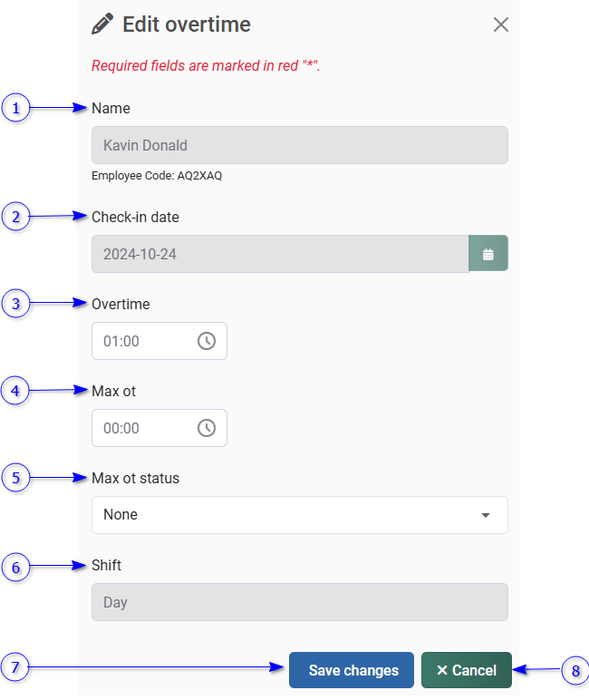
Task: Click annotation marker number 3
Action: (x=15, y=304)
